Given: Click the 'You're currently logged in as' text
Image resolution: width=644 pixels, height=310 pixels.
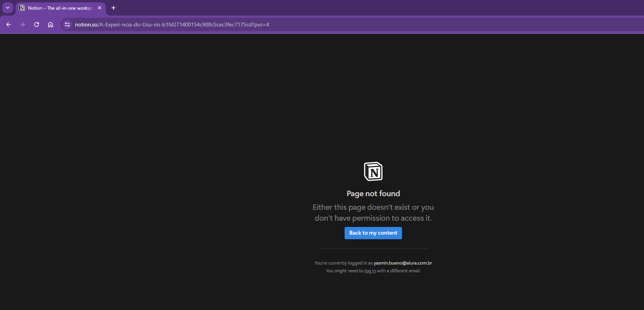Looking at the screenshot, I should (x=343, y=263).
